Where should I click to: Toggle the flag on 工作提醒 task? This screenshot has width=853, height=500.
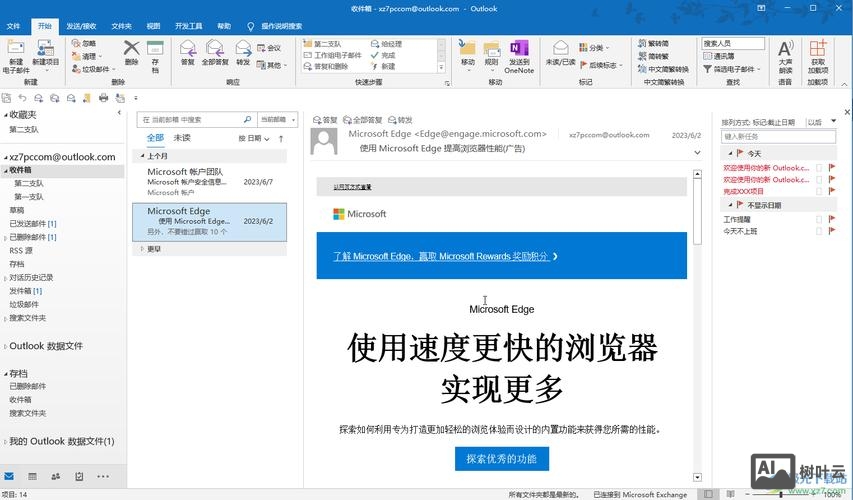coord(831,219)
